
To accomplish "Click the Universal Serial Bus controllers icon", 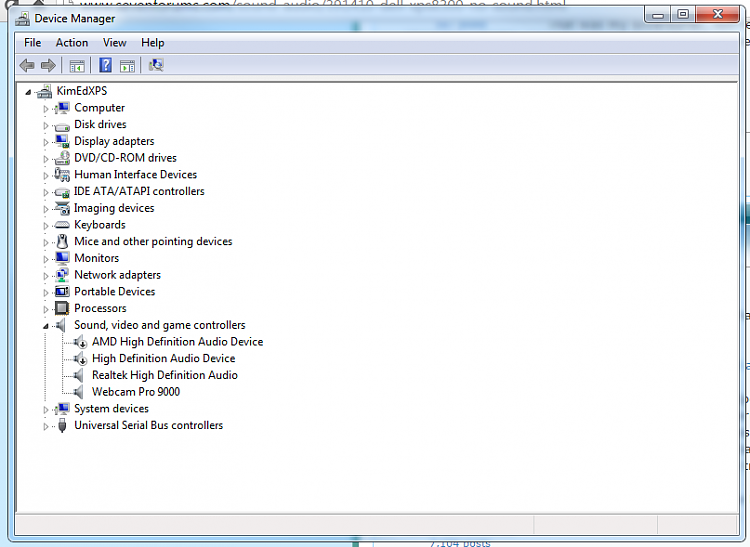I will (x=62, y=425).
